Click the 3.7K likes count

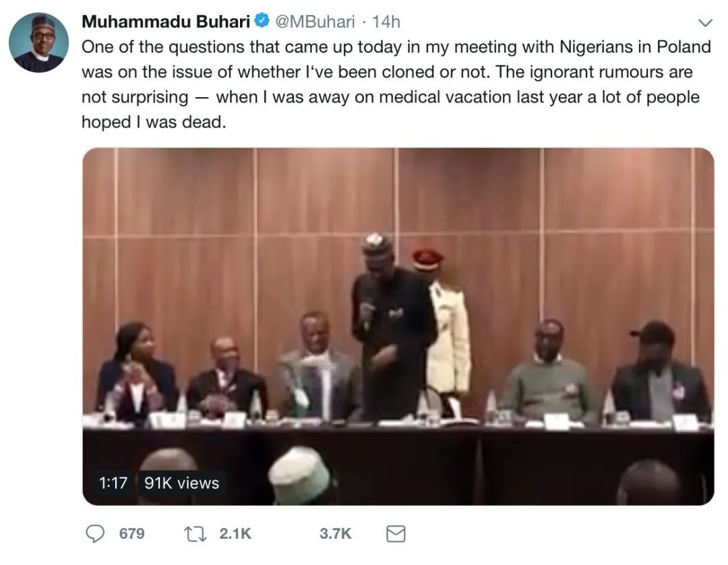pos(336,534)
